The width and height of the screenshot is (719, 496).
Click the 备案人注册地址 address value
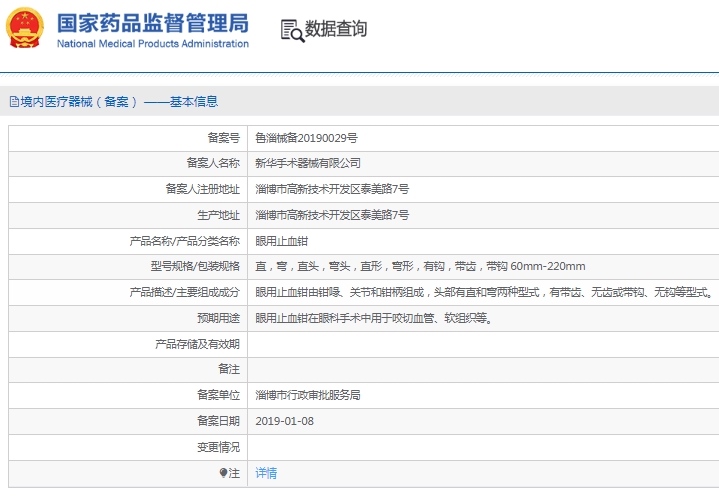coord(332,188)
